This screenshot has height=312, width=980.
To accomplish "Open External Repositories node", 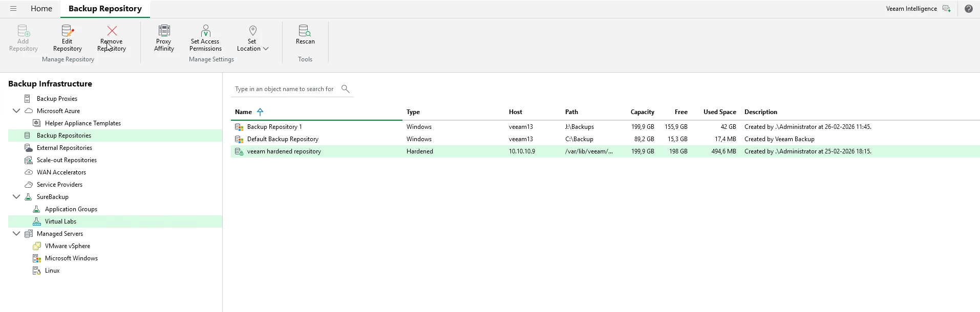I will (x=65, y=148).
